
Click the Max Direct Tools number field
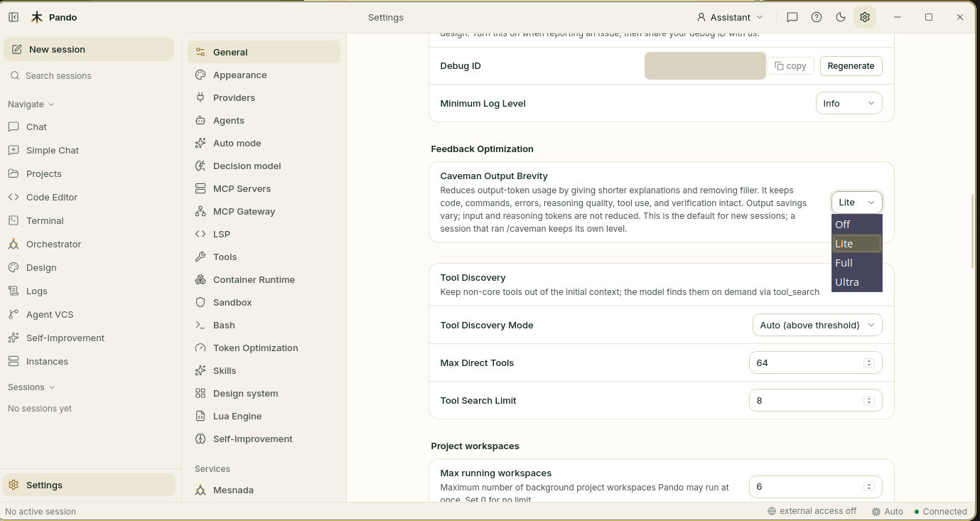pyautogui.click(x=816, y=362)
